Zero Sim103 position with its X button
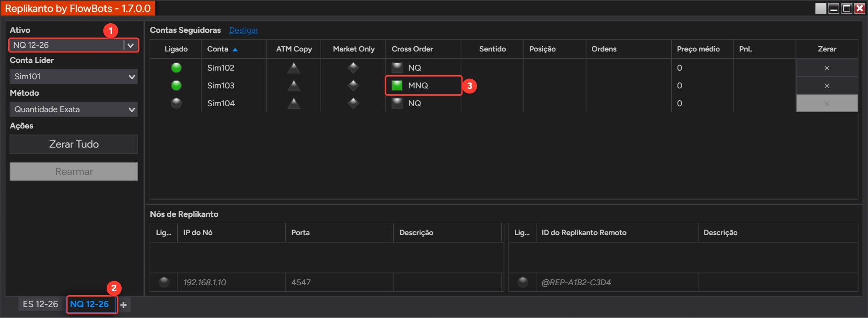 (x=827, y=86)
